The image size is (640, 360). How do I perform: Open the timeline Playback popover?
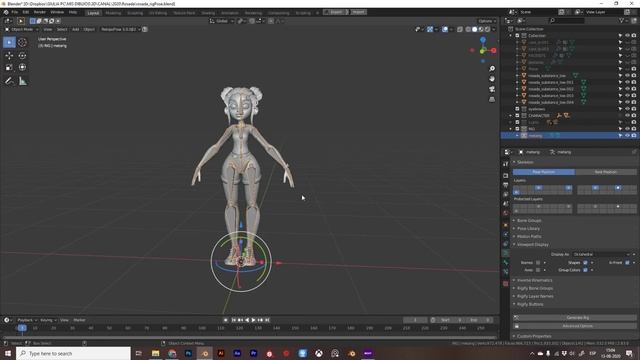pyautogui.click(x=27, y=320)
